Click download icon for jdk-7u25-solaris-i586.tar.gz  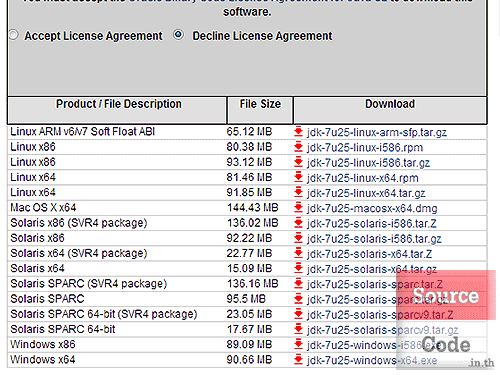[298, 238]
